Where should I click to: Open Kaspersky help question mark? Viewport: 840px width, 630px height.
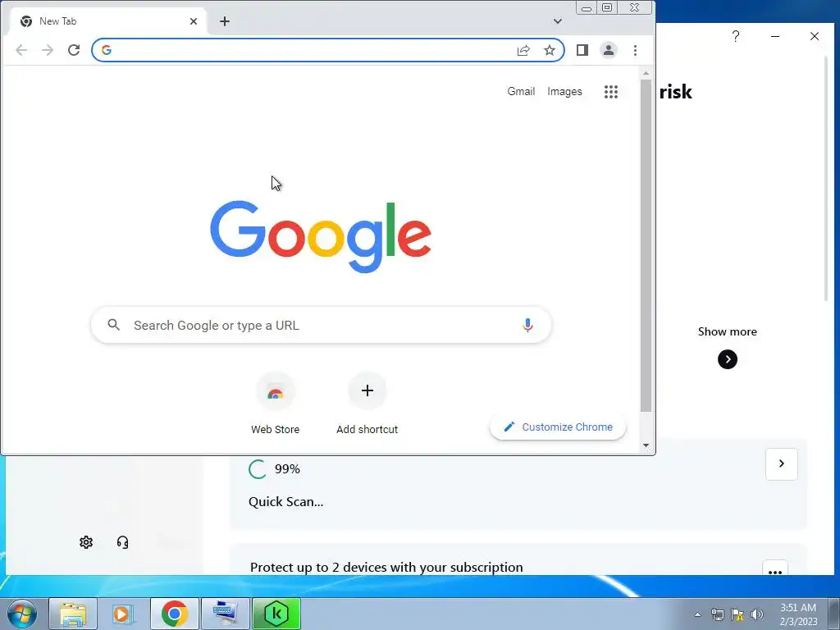click(x=736, y=36)
